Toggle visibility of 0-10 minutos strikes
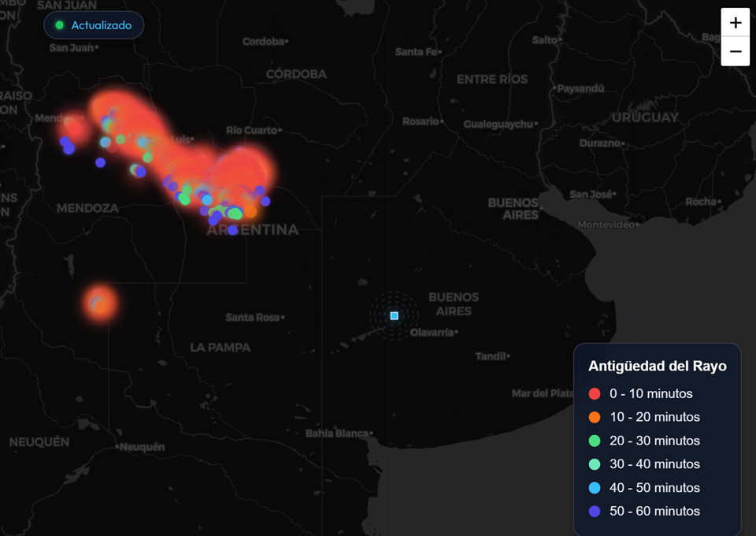Viewport: 756px width, 536px height. pyautogui.click(x=646, y=393)
